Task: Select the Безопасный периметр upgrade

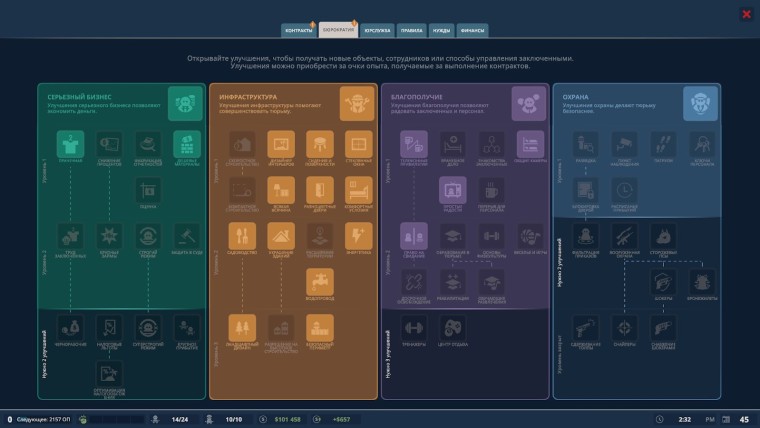Action: coord(320,328)
